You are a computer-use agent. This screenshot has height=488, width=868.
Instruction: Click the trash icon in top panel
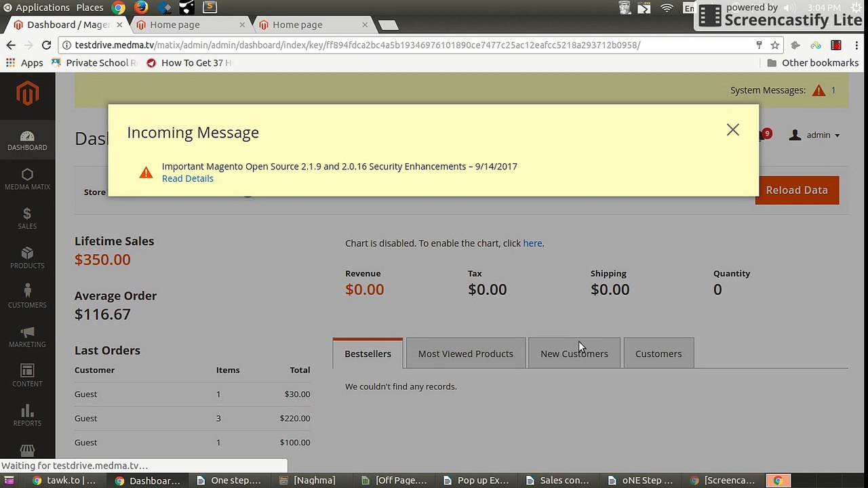pos(625,8)
